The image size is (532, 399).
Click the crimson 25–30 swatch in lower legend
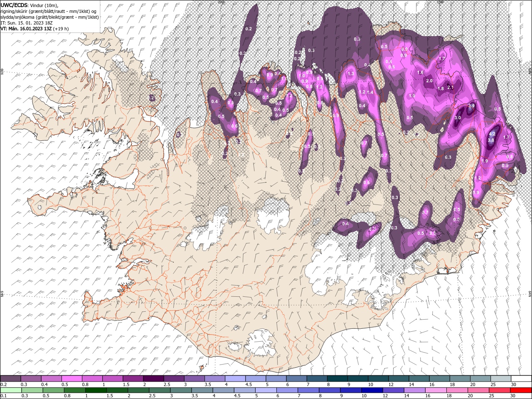tap(499, 390)
